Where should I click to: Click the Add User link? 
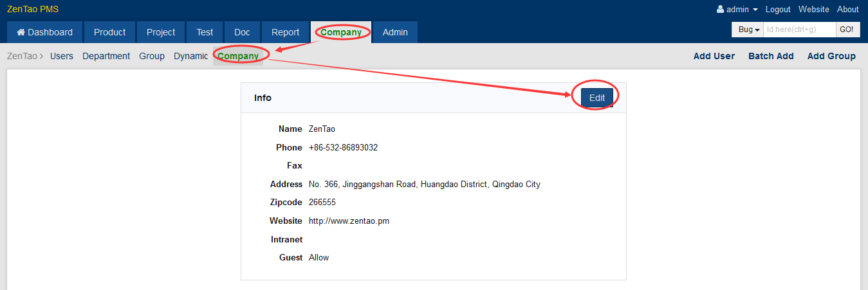pyautogui.click(x=714, y=56)
